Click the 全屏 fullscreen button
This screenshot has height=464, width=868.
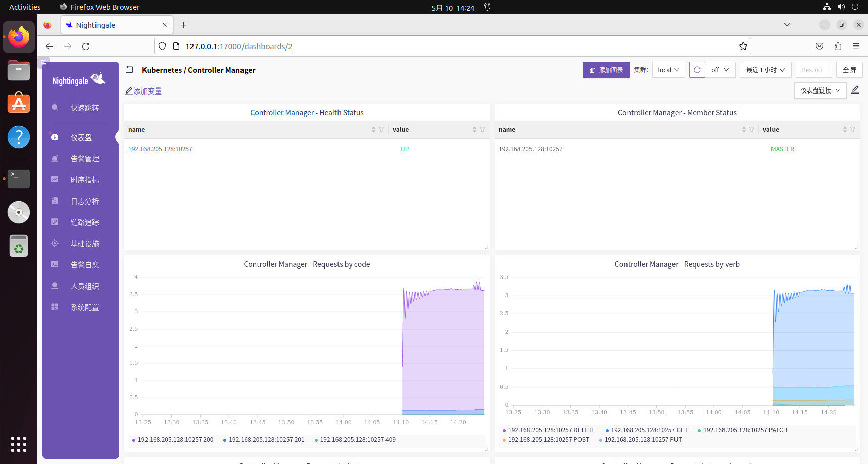pyautogui.click(x=849, y=70)
